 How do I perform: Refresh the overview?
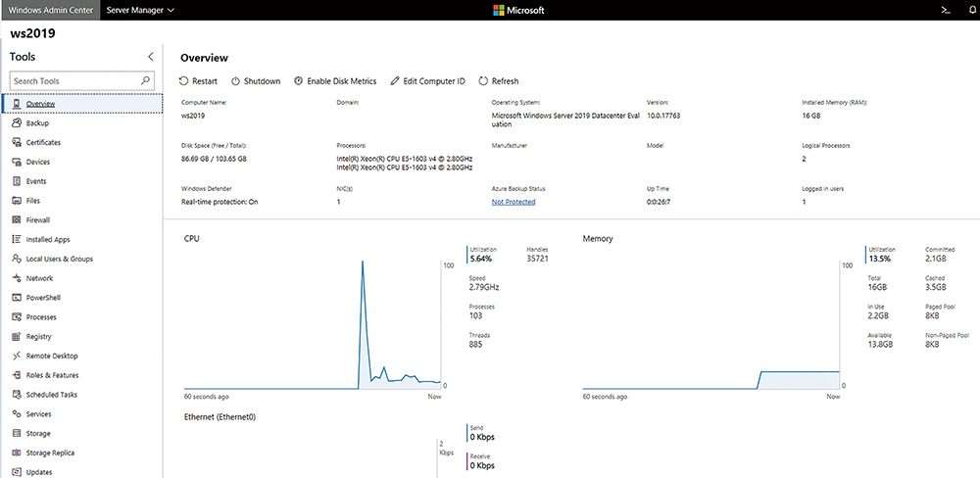click(x=499, y=81)
